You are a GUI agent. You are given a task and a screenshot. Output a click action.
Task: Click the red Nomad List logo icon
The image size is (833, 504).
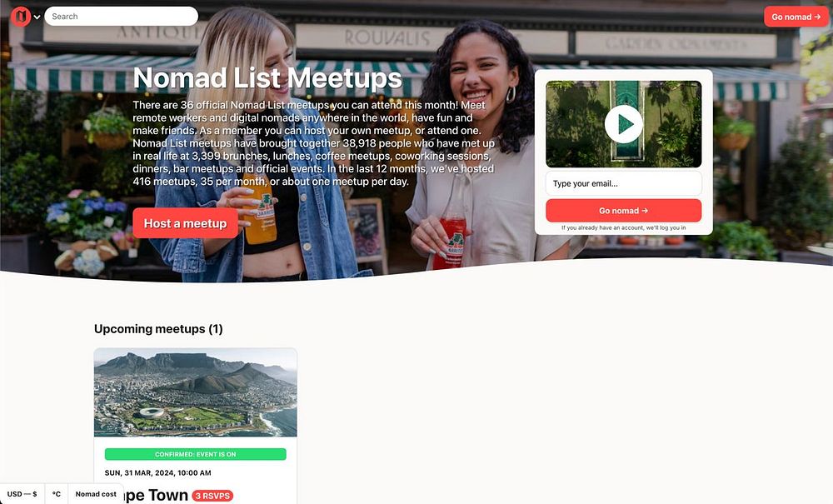click(21, 17)
